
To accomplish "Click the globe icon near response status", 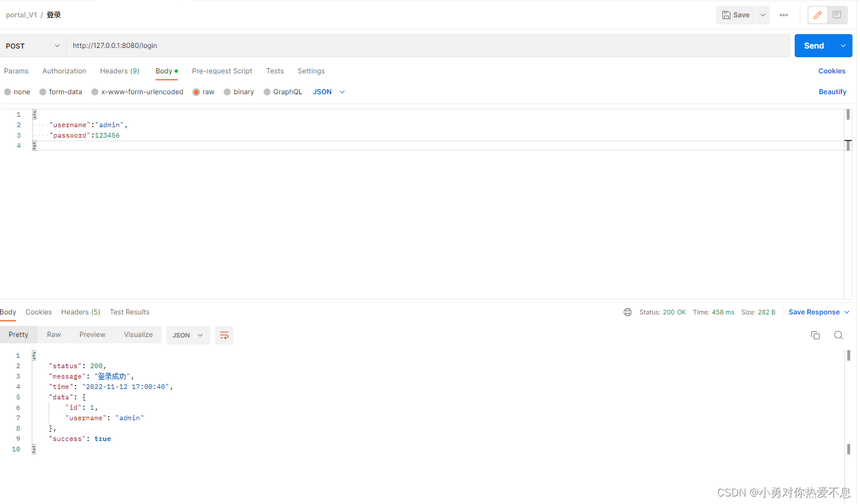I will [x=628, y=312].
